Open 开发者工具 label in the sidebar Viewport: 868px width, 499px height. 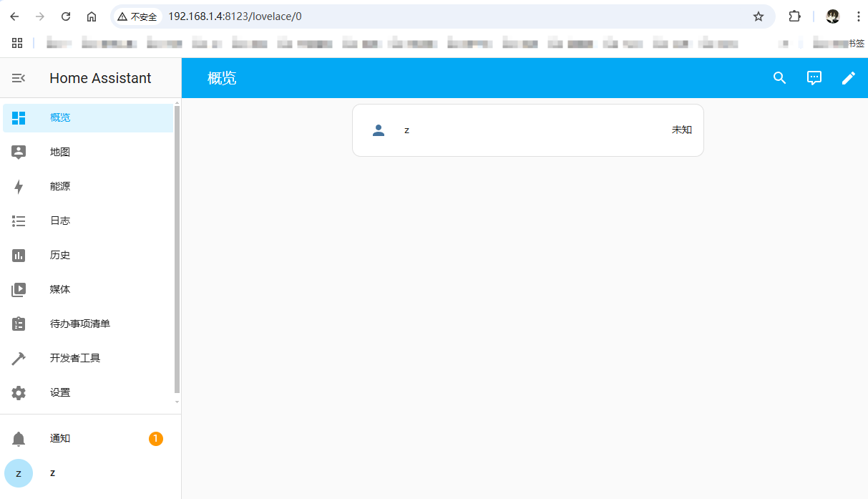tap(75, 358)
